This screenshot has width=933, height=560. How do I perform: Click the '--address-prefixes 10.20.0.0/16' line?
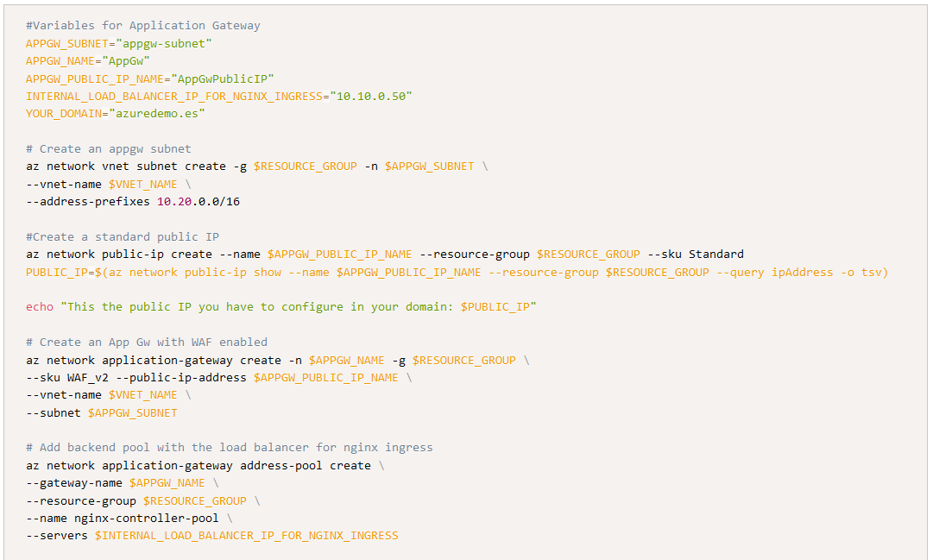pos(133,202)
